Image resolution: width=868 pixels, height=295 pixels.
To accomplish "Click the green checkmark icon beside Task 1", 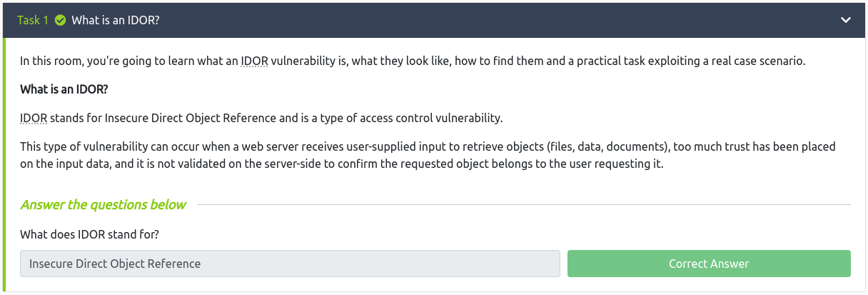I will tap(59, 20).
